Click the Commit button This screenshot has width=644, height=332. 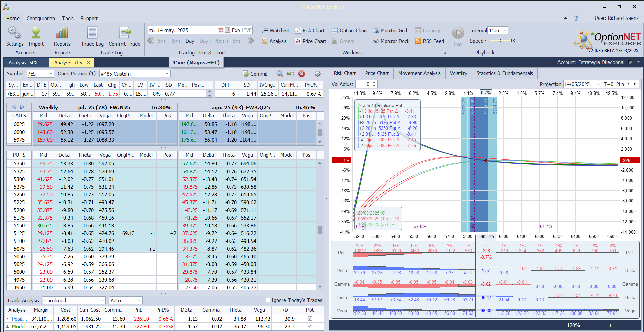pyautogui.click(x=255, y=74)
